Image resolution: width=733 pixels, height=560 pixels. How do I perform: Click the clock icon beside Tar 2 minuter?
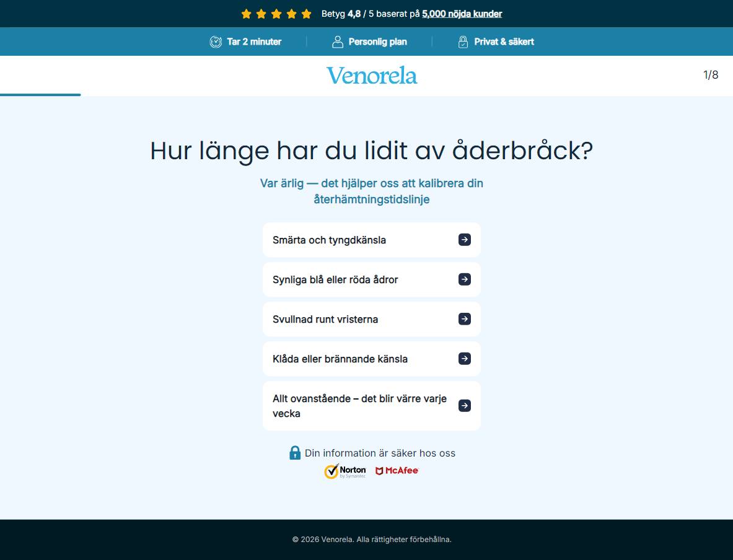point(216,42)
